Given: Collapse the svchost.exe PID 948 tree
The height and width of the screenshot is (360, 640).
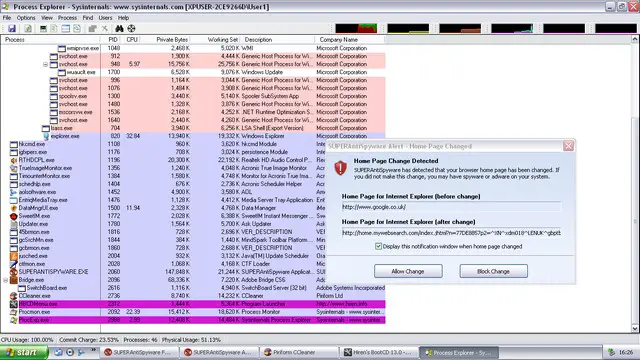Looking at the screenshot, I should 45,64.
